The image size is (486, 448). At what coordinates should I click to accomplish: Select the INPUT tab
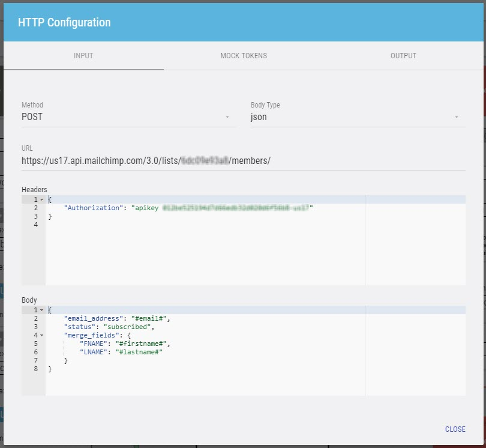[83, 56]
